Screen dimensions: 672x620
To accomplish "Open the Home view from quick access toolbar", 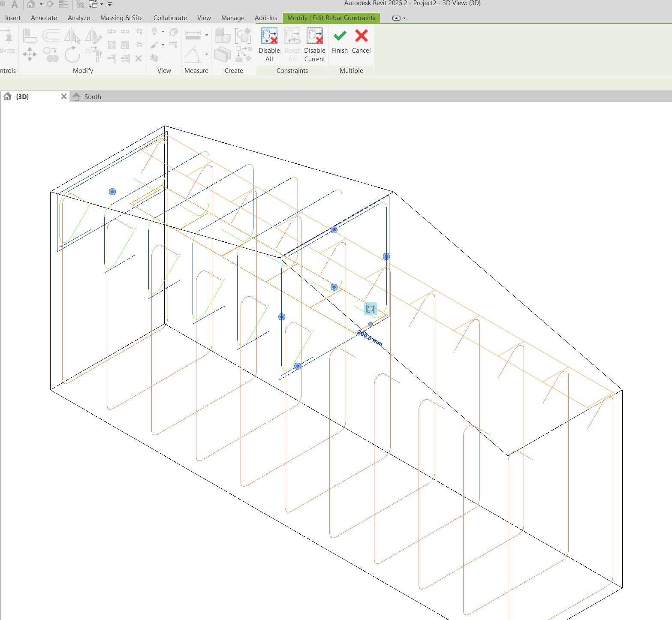I will point(30,4).
